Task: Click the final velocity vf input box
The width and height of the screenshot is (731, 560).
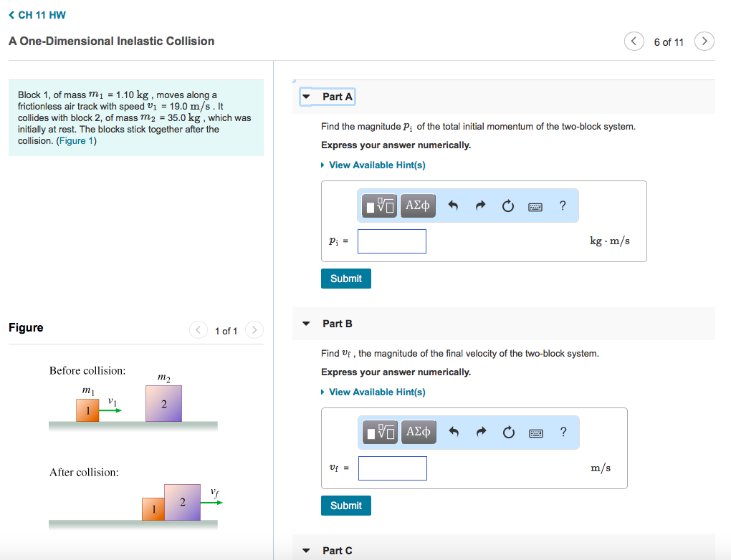Action: point(393,468)
